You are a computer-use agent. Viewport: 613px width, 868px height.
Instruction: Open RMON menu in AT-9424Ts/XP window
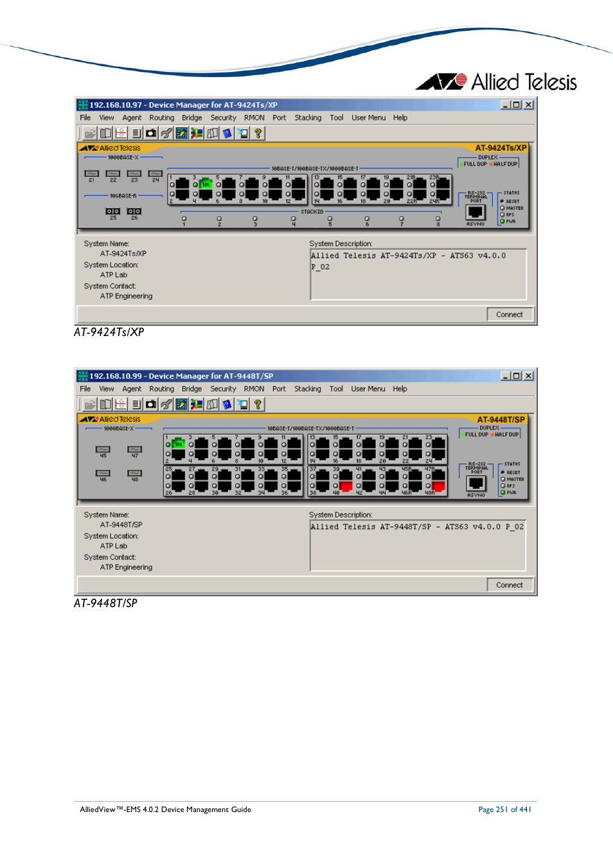pyautogui.click(x=254, y=118)
